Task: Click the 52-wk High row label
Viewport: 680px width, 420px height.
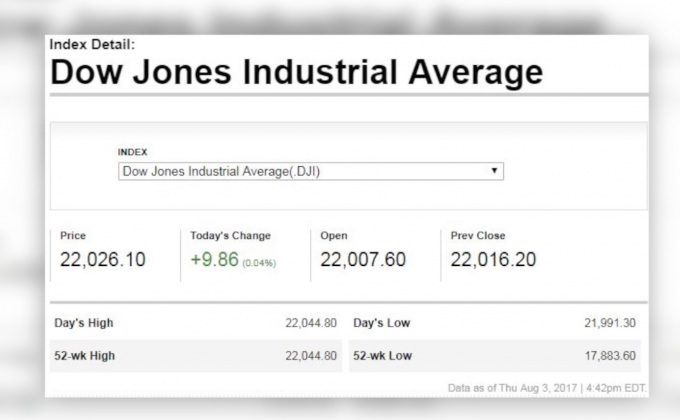Action: pyautogui.click(x=87, y=355)
